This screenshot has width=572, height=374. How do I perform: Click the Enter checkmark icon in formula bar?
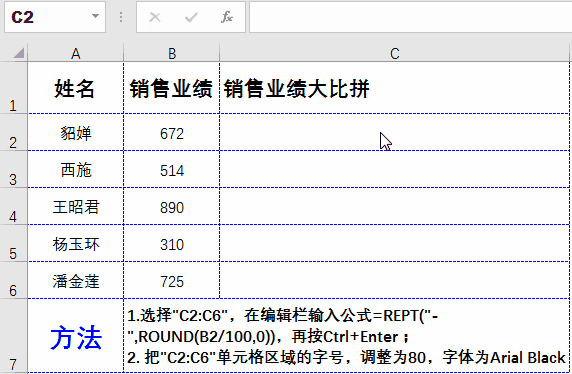191,17
